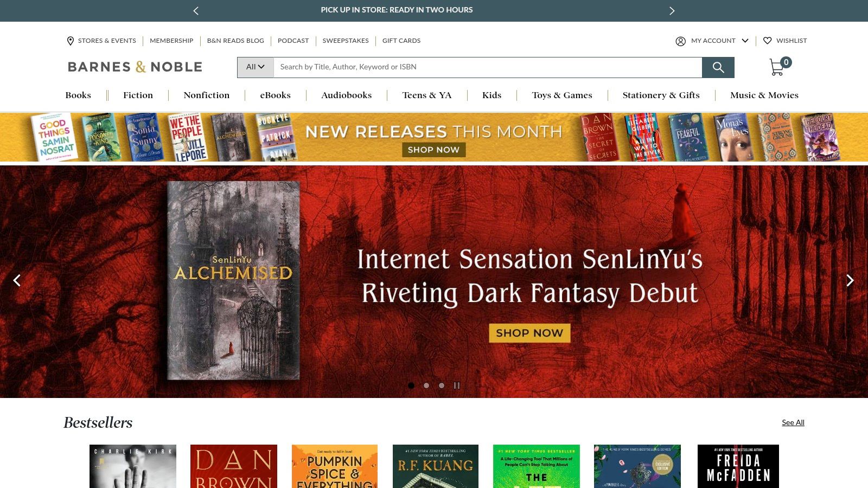This screenshot has width=868, height=488.
Task: Expand the account options next to MY ACCOUNT label
Action: tap(745, 41)
